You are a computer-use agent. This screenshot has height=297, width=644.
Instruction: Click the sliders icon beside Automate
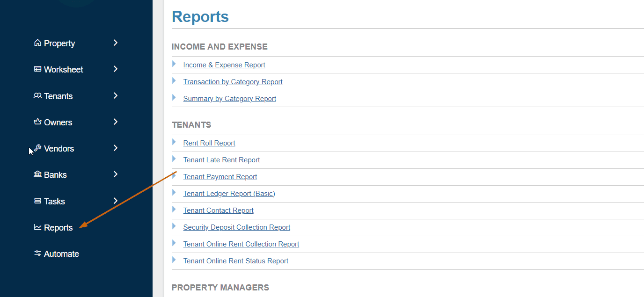[x=37, y=254]
